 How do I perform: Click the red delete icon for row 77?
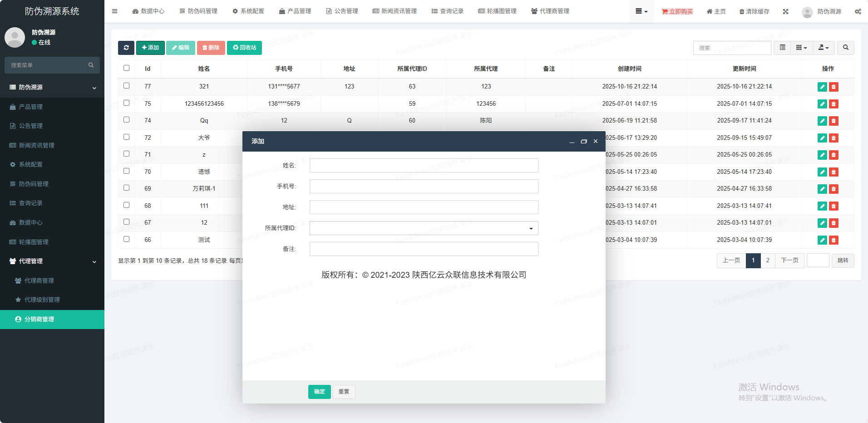(x=833, y=87)
